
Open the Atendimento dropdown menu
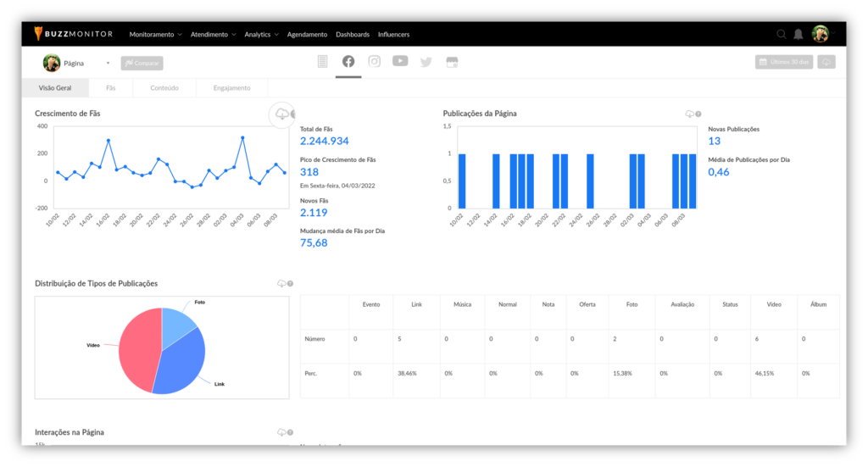pyautogui.click(x=213, y=35)
